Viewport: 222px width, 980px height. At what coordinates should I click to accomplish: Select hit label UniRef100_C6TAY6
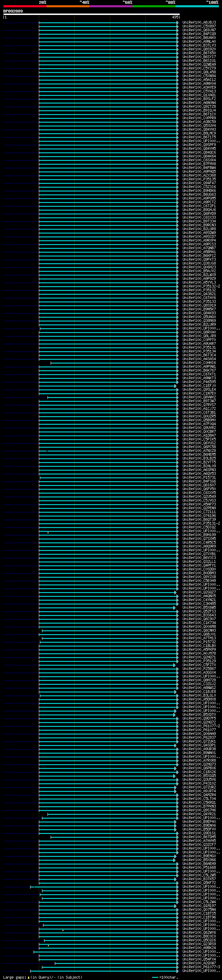pos(199,298)
